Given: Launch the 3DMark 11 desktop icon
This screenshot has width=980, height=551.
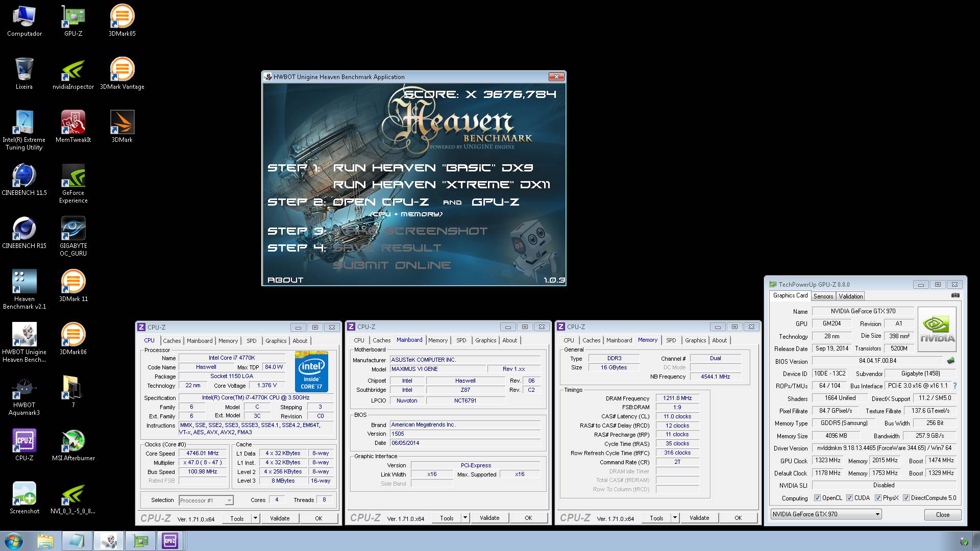Looking at the screenshot, I should [x=73, y=286].
